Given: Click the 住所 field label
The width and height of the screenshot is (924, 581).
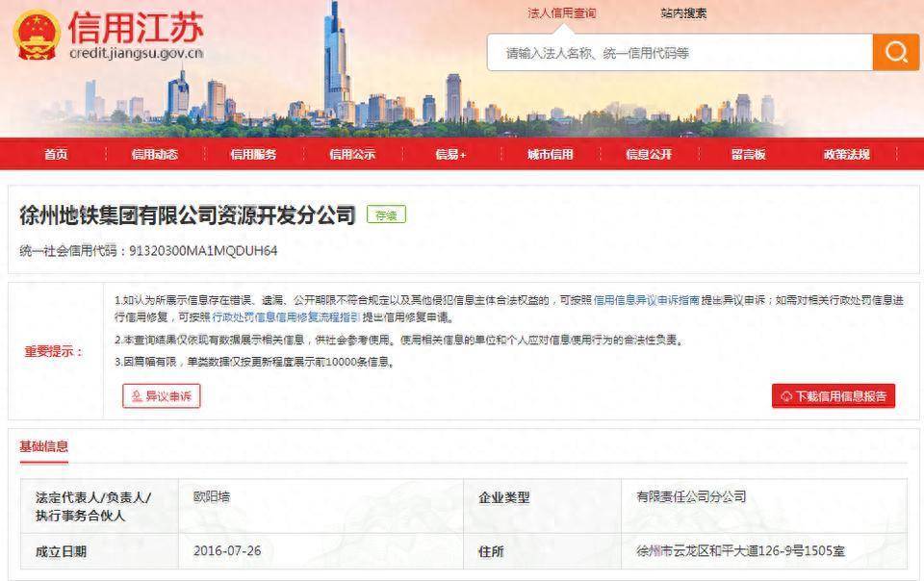Looking at the screenshot, I should tap(491, 551).
